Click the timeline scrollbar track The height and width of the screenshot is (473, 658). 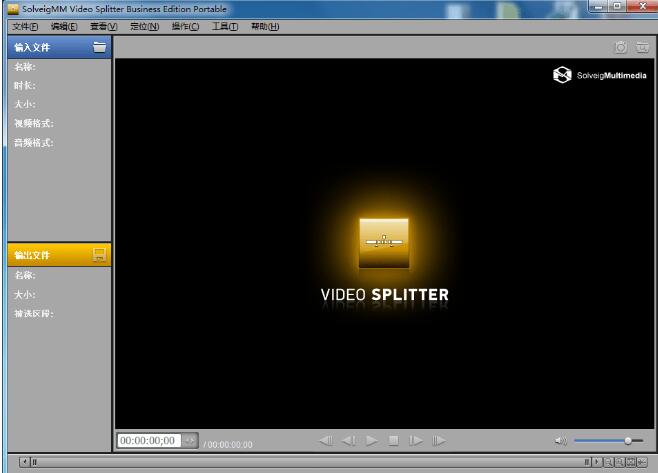311,462
